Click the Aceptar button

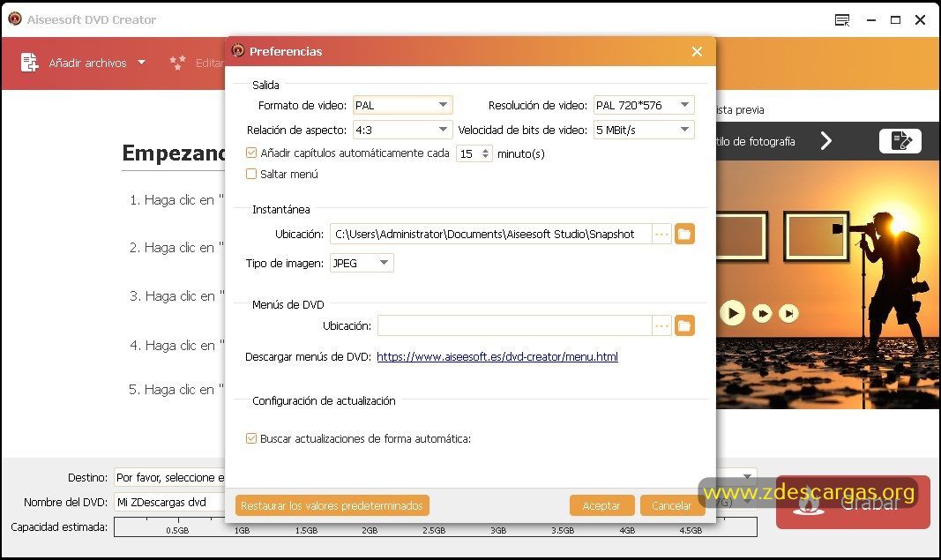(601, 505)
